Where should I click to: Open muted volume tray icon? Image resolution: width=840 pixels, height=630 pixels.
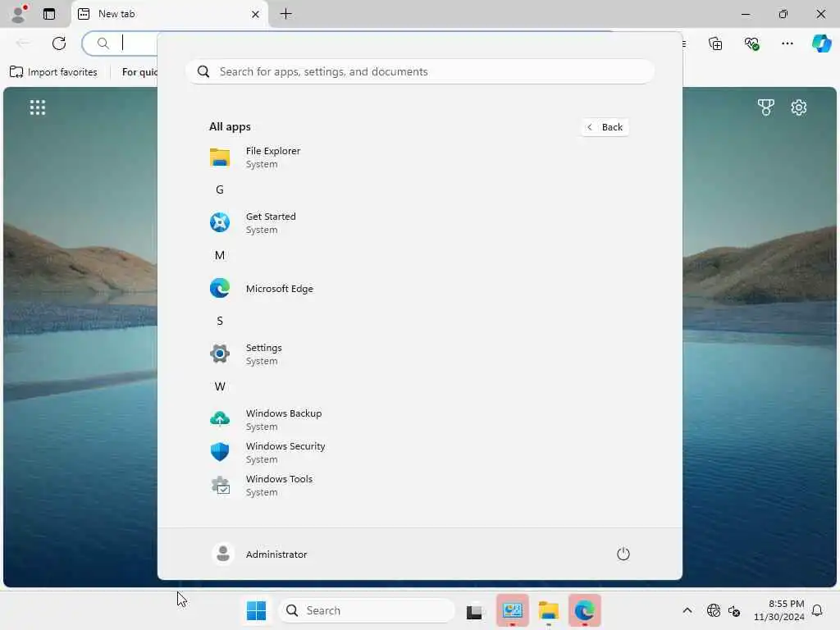point(734,610)
